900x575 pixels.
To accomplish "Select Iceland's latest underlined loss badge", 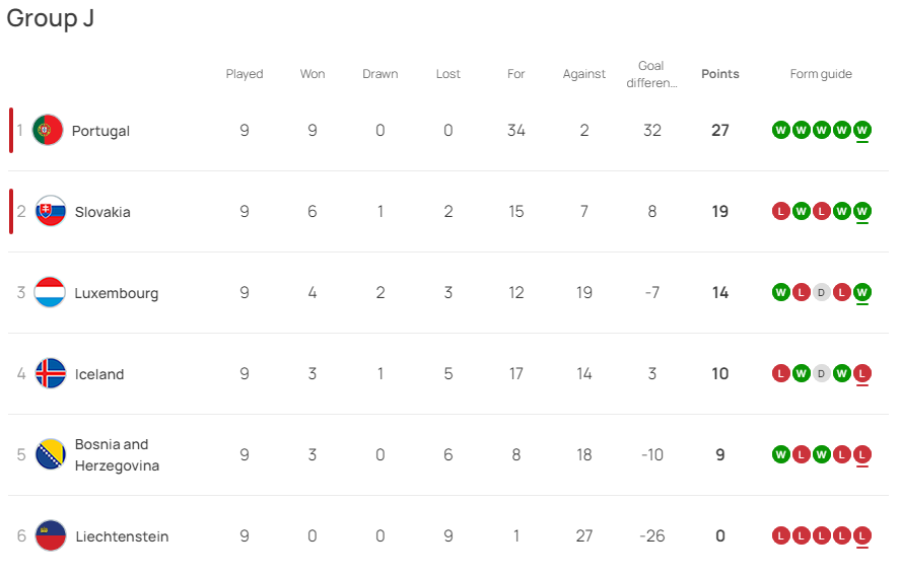I will [862, 374].
